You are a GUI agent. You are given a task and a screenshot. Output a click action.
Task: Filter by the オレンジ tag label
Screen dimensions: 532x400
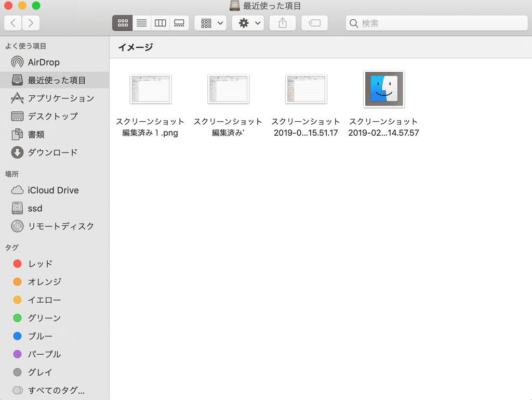pos(45,282)
